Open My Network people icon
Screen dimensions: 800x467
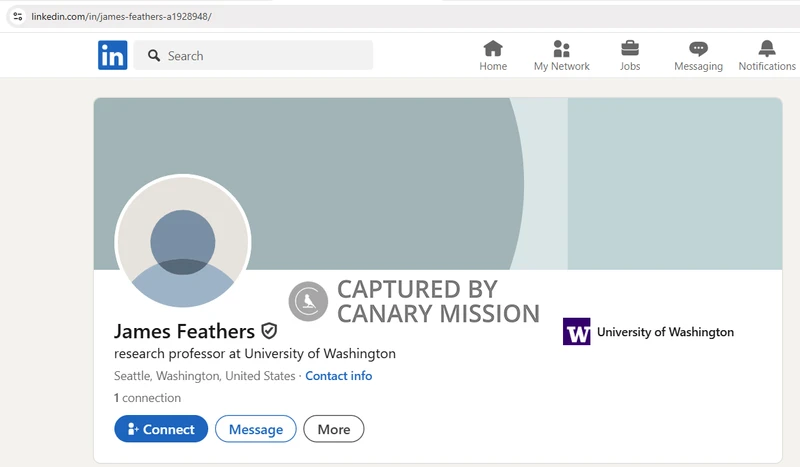[x=561, y=49]
